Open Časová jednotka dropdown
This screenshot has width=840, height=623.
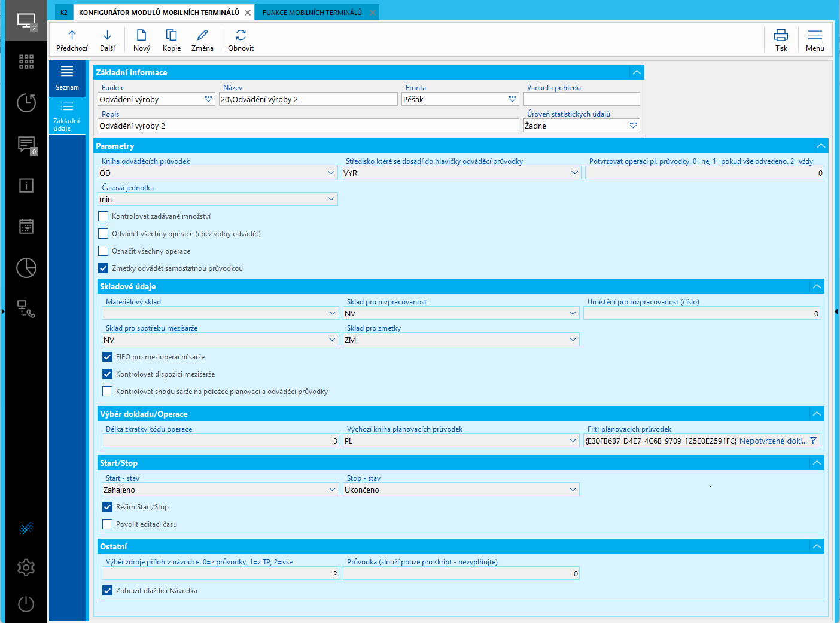[331, 199]
